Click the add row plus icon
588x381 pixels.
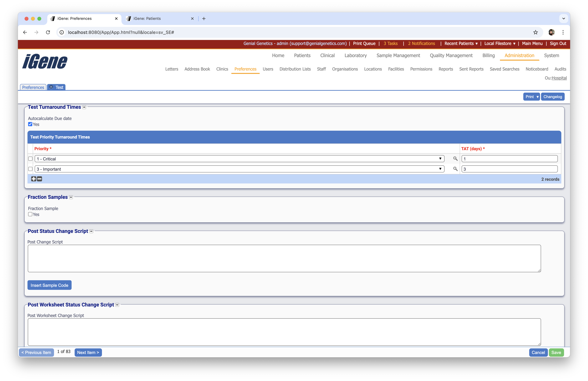[34, 179]
